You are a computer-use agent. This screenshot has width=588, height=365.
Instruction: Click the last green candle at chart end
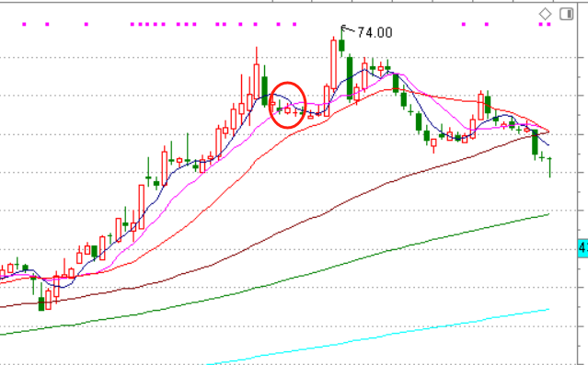point(549,167)
